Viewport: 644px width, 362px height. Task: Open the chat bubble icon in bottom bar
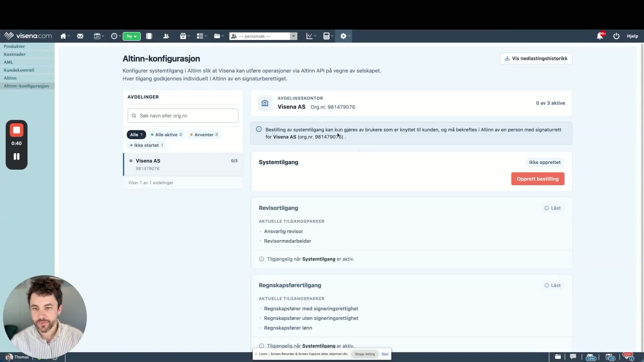point(573,357)
